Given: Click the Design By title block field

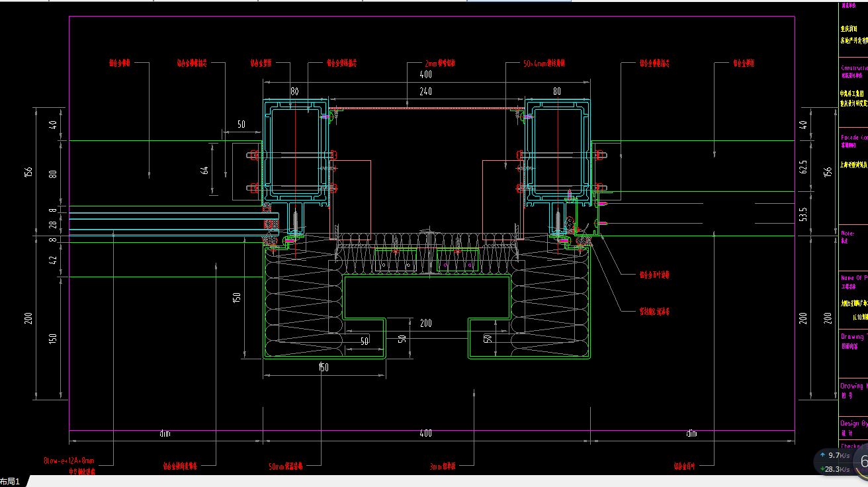Looking at the screenshot, I should pos(853,423).
